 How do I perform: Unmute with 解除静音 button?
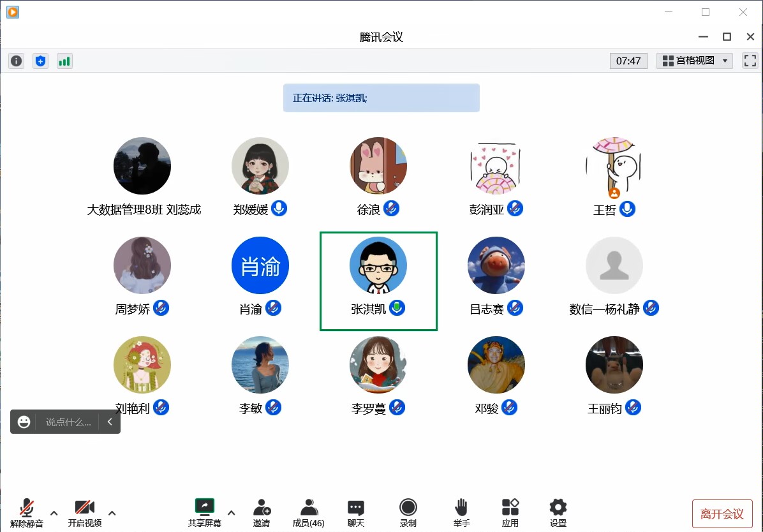click(27, 513)
